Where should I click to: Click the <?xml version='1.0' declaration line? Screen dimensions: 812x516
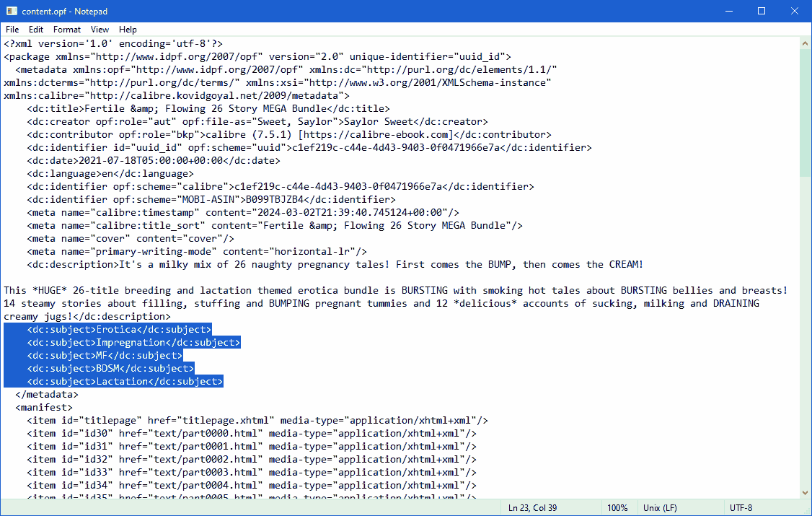[x=113, y=43]
